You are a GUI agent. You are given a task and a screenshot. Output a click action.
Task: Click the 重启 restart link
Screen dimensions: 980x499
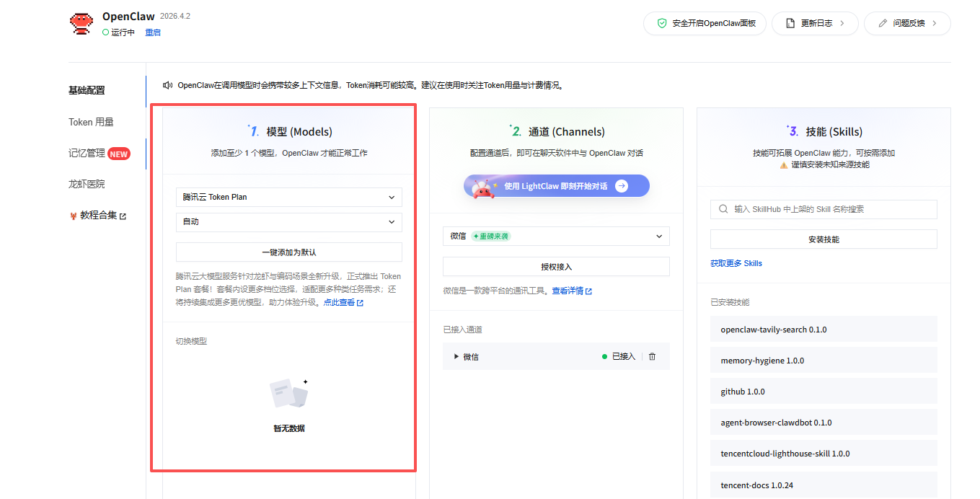coord(153,32)
